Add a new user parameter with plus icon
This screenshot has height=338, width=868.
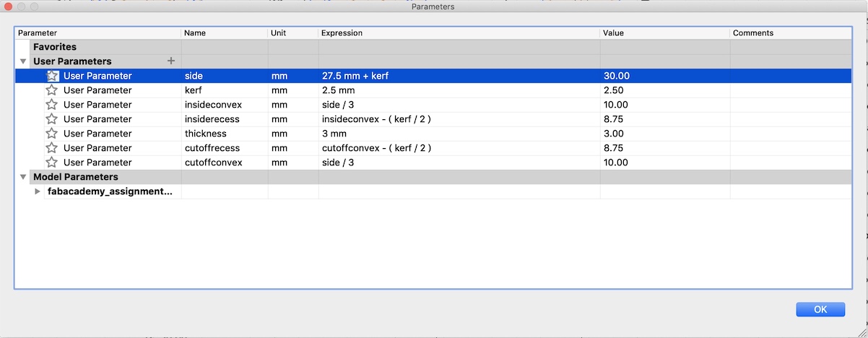171,61
